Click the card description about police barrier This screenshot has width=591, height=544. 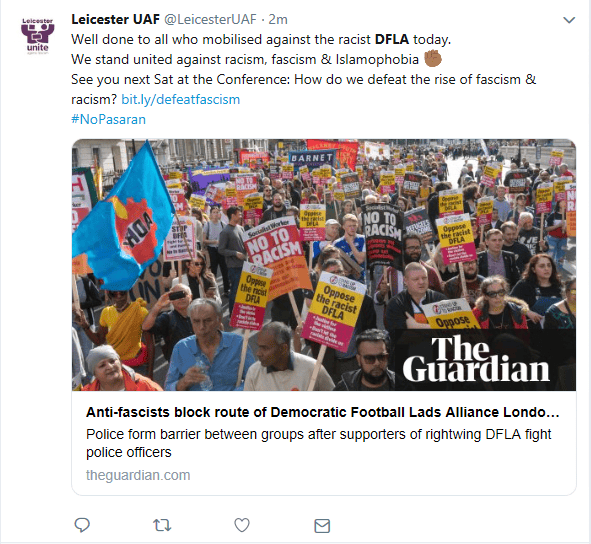318,443
